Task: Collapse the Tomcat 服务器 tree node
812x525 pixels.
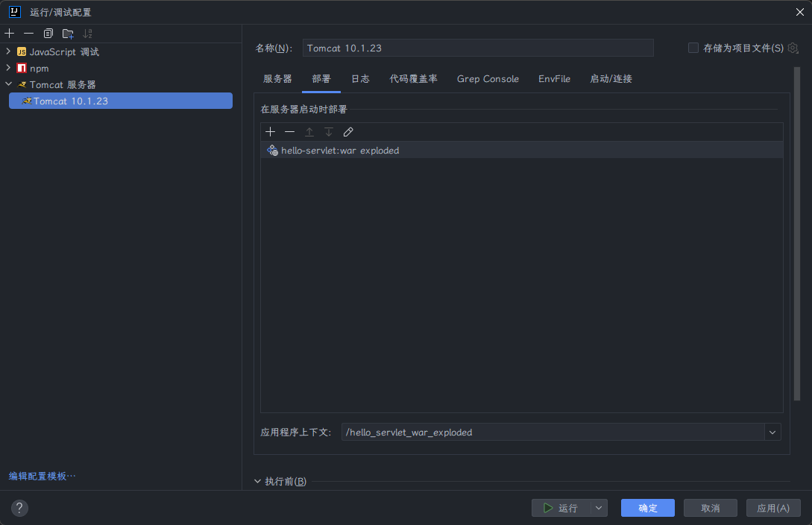Action: click(8, 84)
